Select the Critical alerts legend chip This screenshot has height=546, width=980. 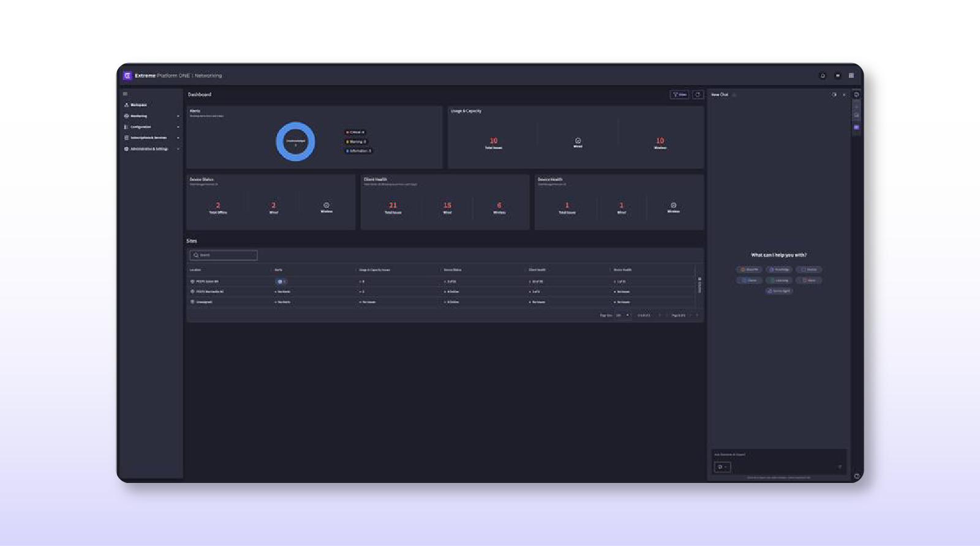[x=355, y=132]
